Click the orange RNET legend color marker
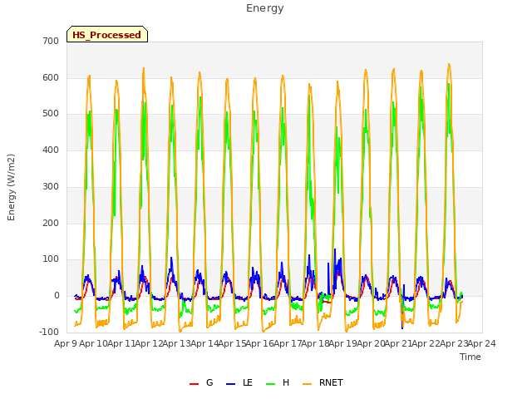 (x=307, y=384)
